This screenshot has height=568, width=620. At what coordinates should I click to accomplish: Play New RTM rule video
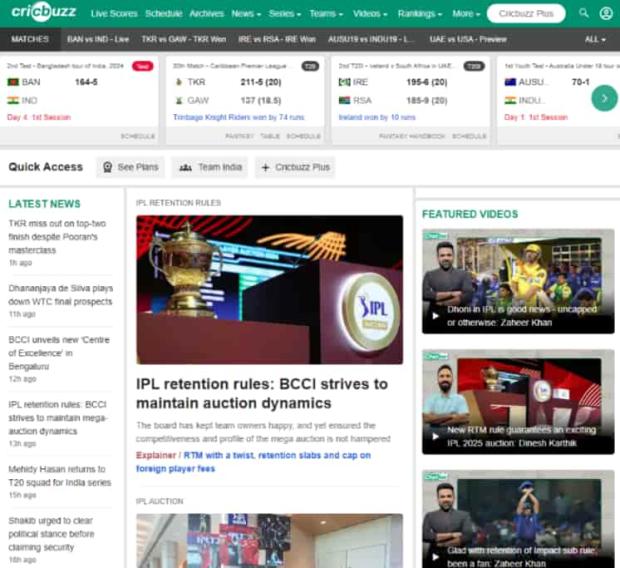[x=518, y=402]
